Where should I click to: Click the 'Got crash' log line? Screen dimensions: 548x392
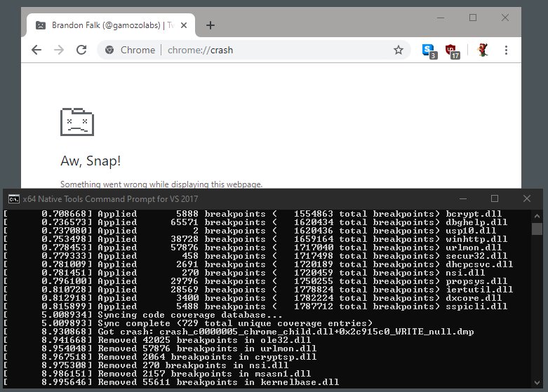pyautogui.click(x=239, y=332)
